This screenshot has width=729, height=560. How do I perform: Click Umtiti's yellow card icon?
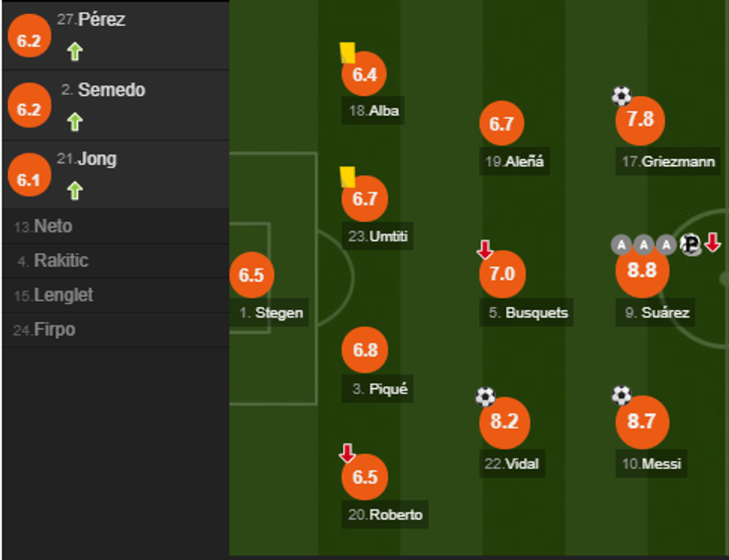click(347, 176)
